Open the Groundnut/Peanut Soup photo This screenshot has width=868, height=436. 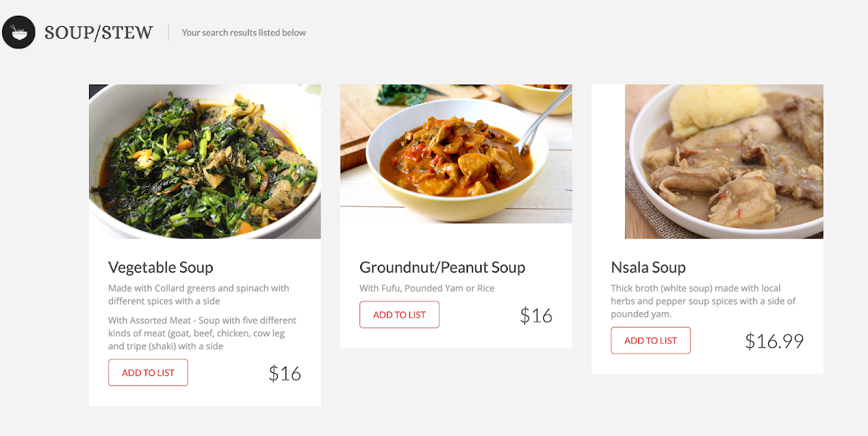[456, 153]
